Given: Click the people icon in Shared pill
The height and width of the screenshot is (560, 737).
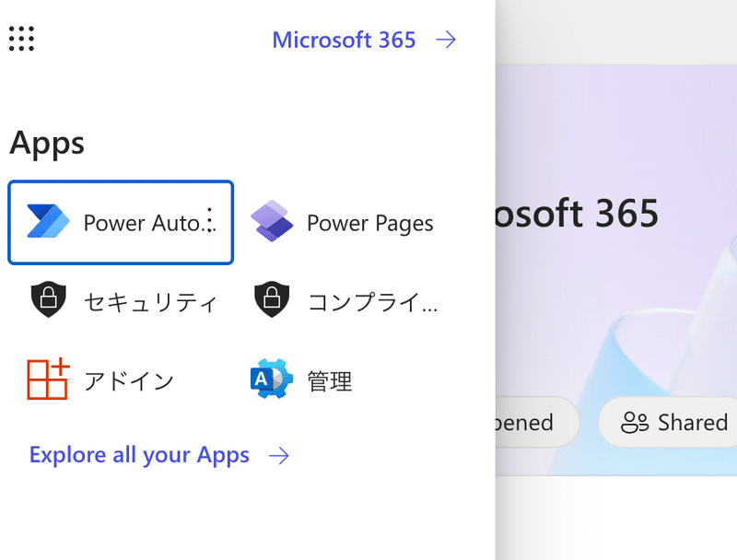Looking at the screenshot, I should coord(635,422).
